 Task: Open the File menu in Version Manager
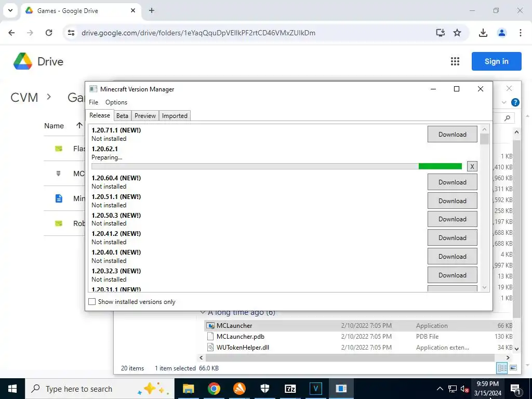[x=94, y=102]
